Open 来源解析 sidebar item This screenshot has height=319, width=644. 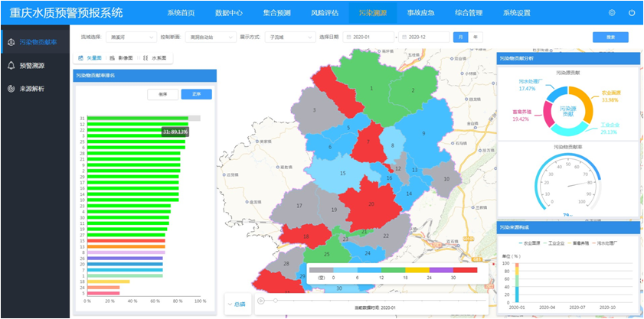click(31, 89)
